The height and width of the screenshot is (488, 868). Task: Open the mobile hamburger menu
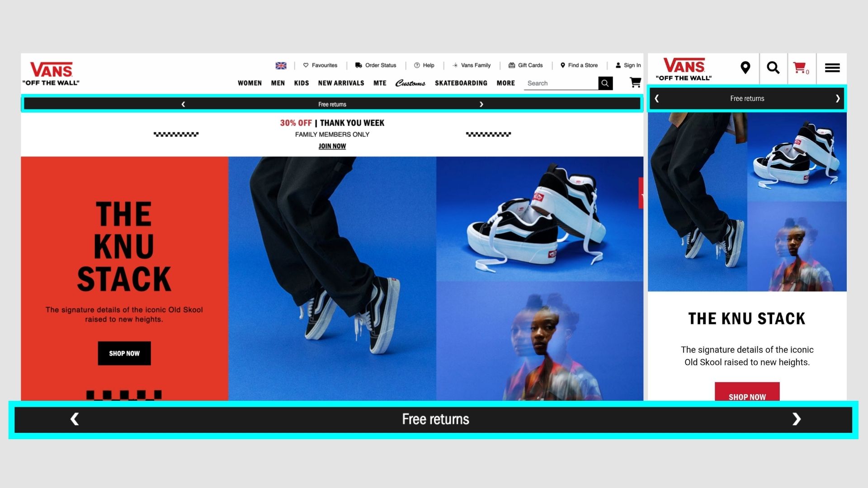tap(832, 68)
